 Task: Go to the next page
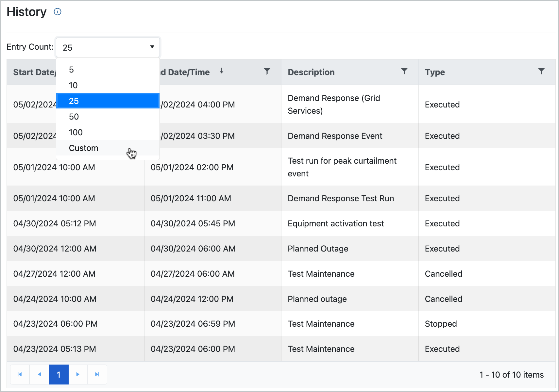tap(78, 374)
